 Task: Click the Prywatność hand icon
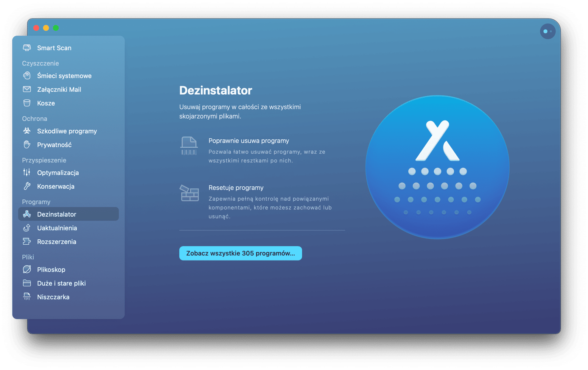pyautogui.click(x=27, y=145)
